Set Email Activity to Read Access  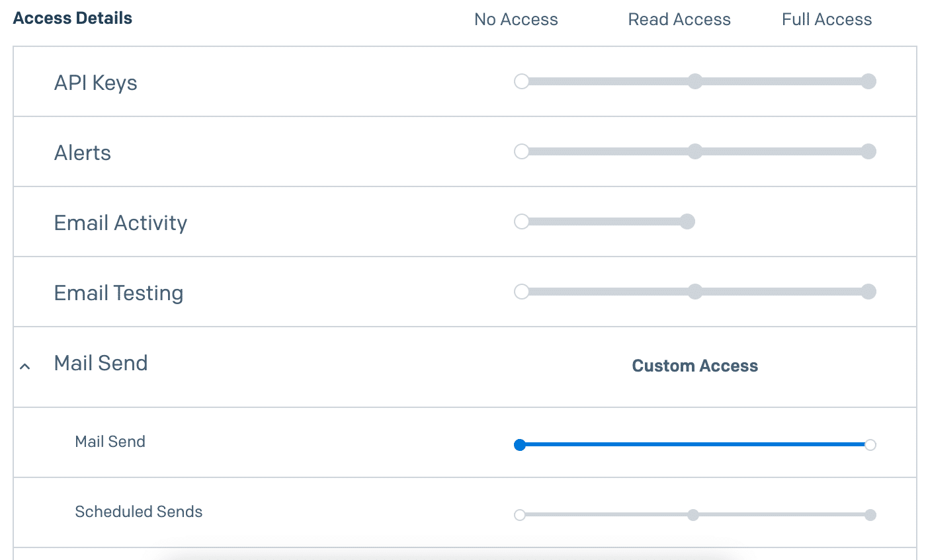[688, 221]
